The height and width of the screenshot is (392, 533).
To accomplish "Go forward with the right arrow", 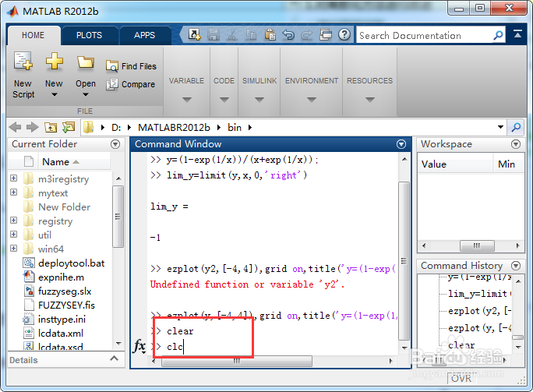I will 33,127.
